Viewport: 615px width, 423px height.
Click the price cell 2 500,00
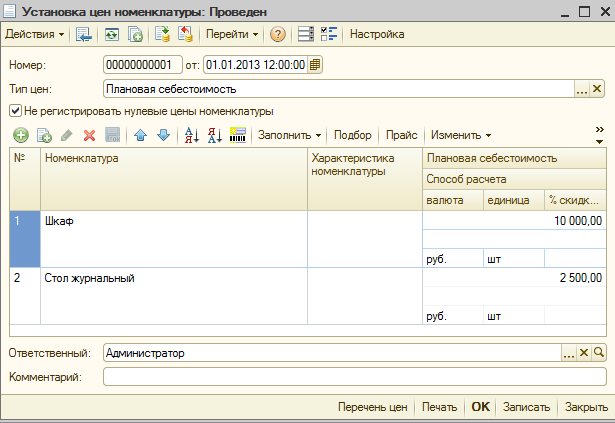(514, 277)
